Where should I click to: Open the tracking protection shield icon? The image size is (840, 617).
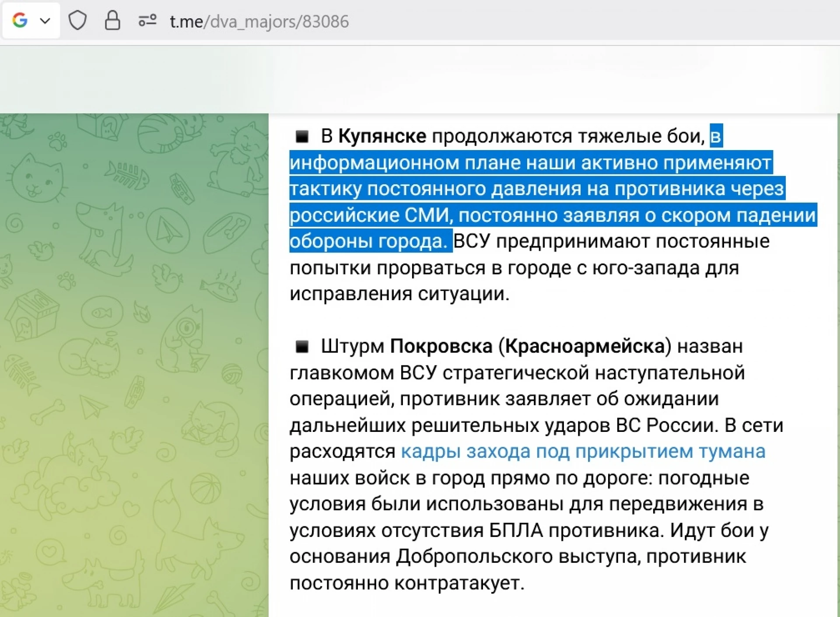pos(77,21)
